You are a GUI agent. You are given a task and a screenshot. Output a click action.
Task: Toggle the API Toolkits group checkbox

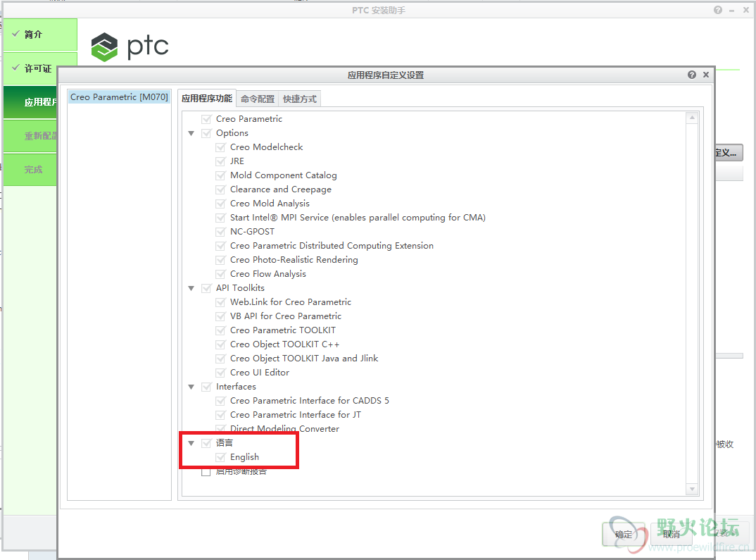pos(206,288)
